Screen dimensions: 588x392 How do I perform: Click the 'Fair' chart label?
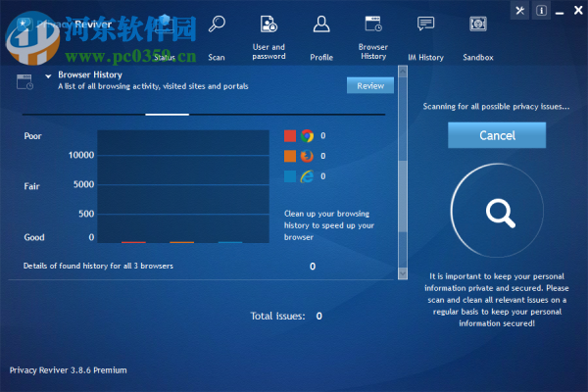[x=31, y=186]
